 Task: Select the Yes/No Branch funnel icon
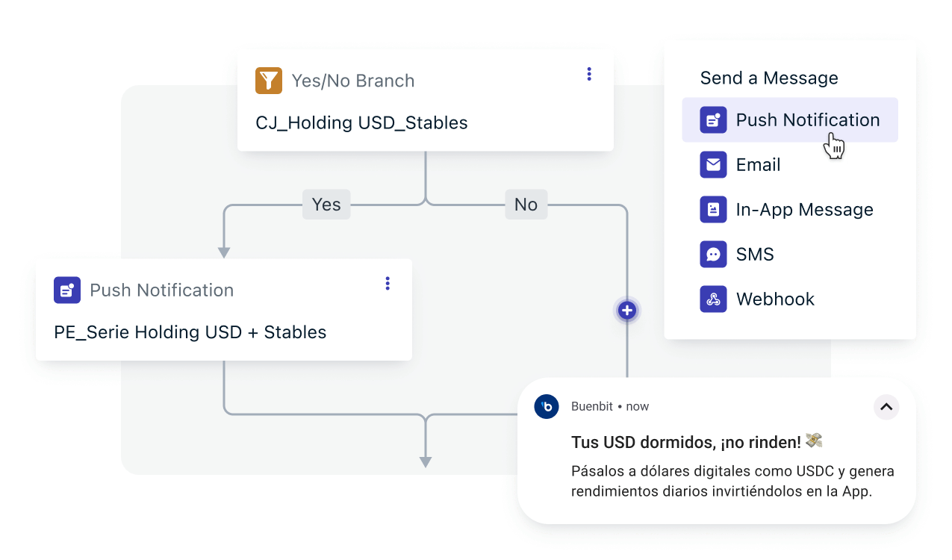pyautogui.click(x=269, y=81)
